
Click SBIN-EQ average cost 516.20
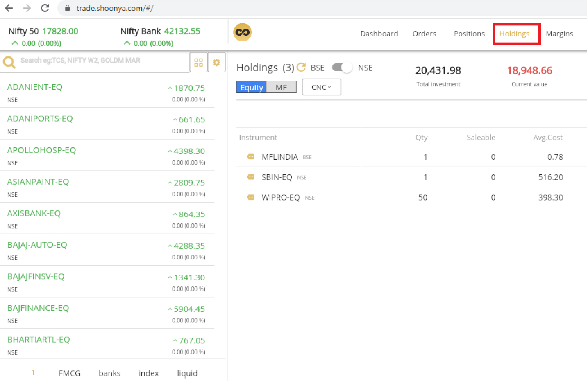(x=550, y=177)
